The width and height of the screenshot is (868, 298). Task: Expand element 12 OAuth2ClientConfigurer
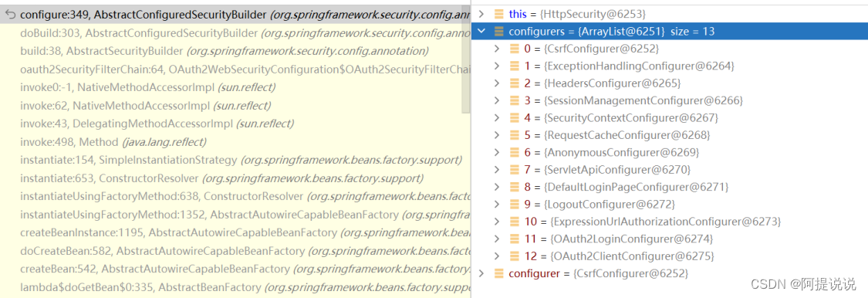pyautogui.click(x=497, y=256)
